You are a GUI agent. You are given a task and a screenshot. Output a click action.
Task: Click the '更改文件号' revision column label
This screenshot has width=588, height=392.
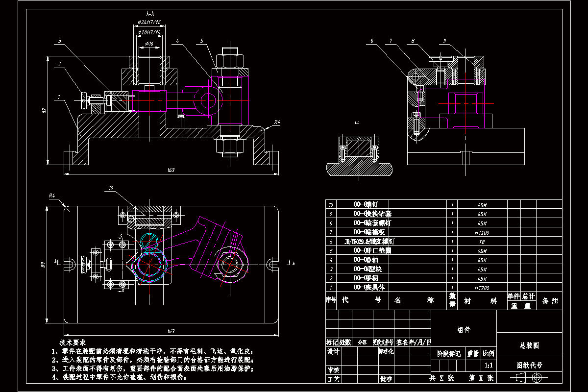(x=383, y=342)
